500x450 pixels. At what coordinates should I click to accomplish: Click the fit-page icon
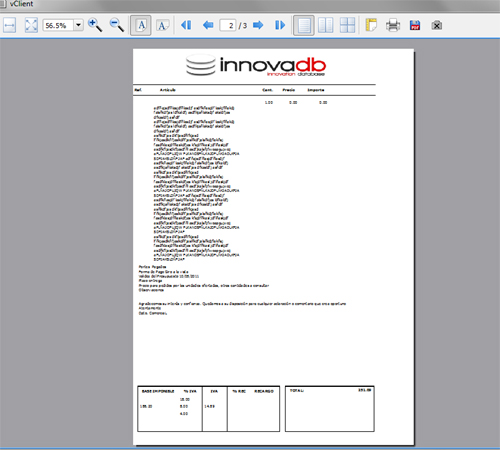31,25
